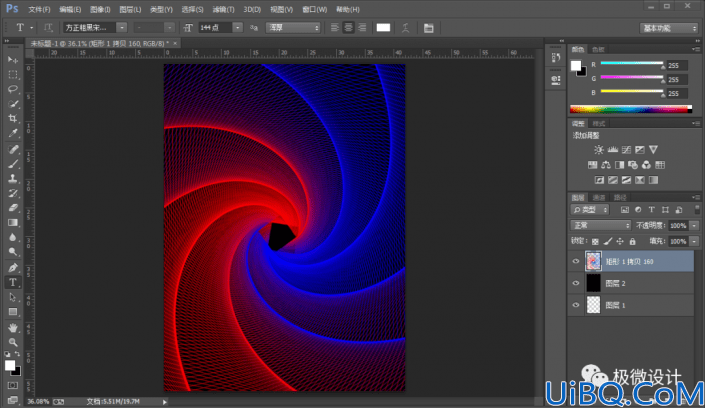This screenshot has height=408, width=705.
Task: Add a Curves adjustment
Action: 626,150
